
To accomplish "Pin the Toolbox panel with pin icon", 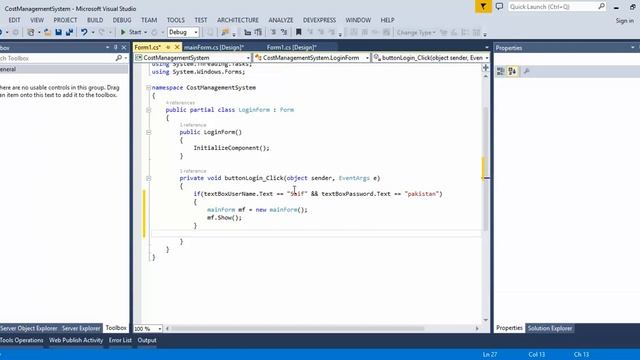I will coord(116,48).
